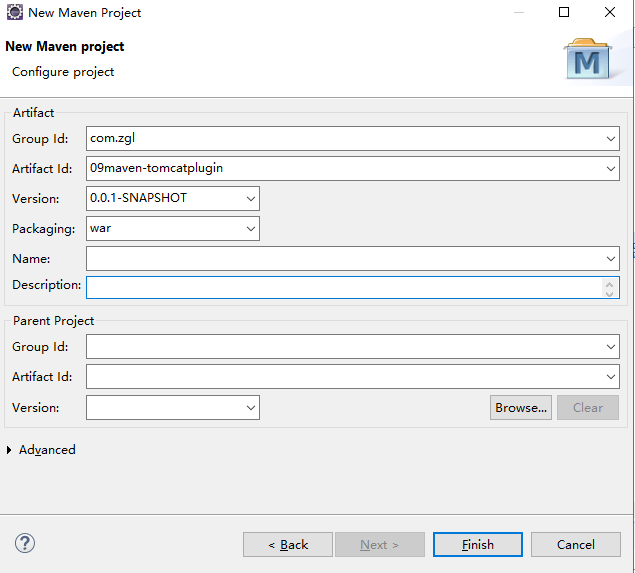This screenshot has width=635, height=573.
Task: Click the greyed-out Clear button
Action: click(x=588, y=408)
